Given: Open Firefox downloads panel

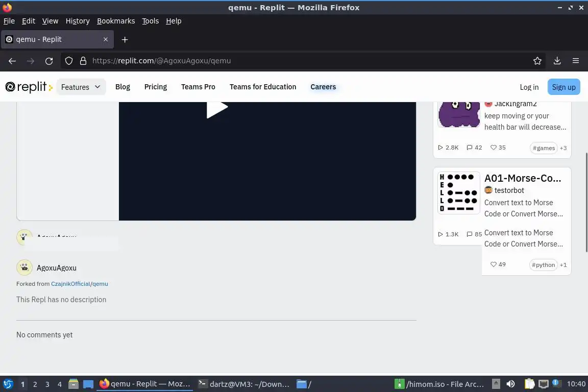Looking at the screenshot, I should (557, 61).
